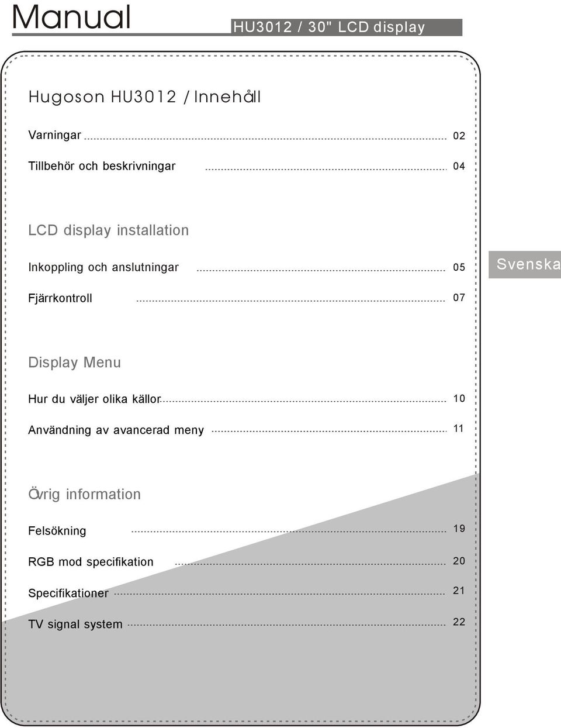Open Hur du väljer olika källor

click(x=94, y=399)
